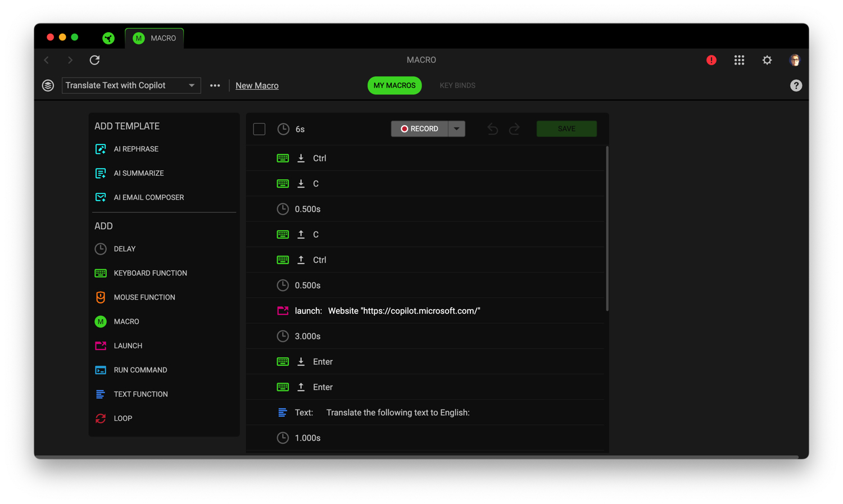Go back with the left arrow

pos(47,60)
